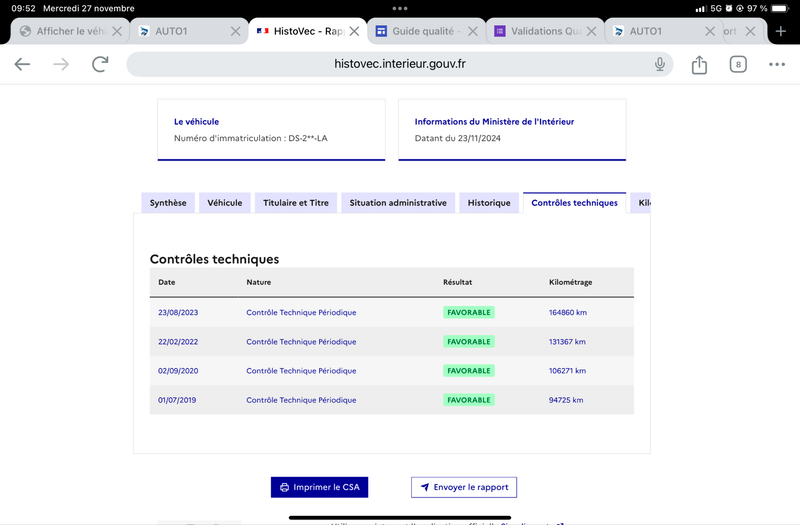Click the date 22/02/2022
The image size is (800, 525).
(x=178, y=342)
